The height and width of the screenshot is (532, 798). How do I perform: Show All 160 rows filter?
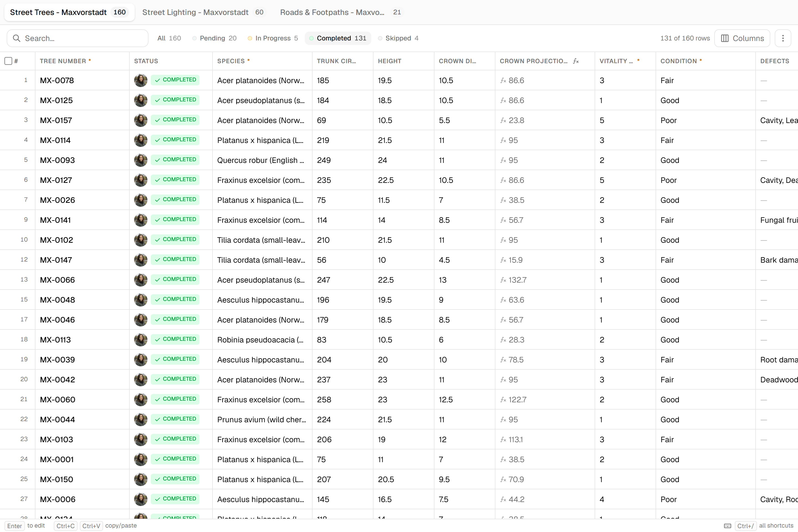pyautogui.click(x=169, y=38)
